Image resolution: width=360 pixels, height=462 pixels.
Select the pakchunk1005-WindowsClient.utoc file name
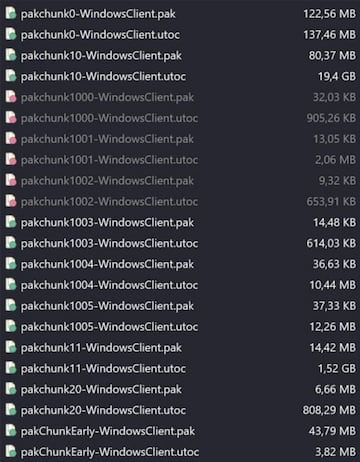pos(109,327)
